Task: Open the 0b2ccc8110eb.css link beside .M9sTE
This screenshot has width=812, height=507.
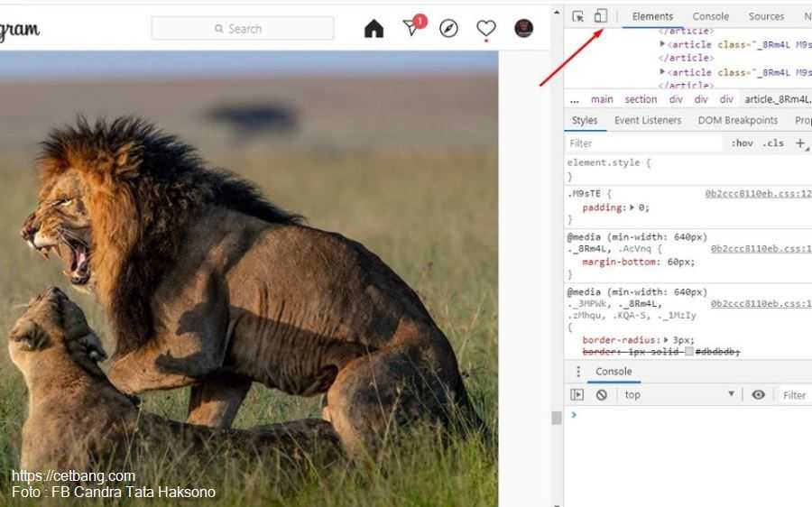Action: click(758, 194)
